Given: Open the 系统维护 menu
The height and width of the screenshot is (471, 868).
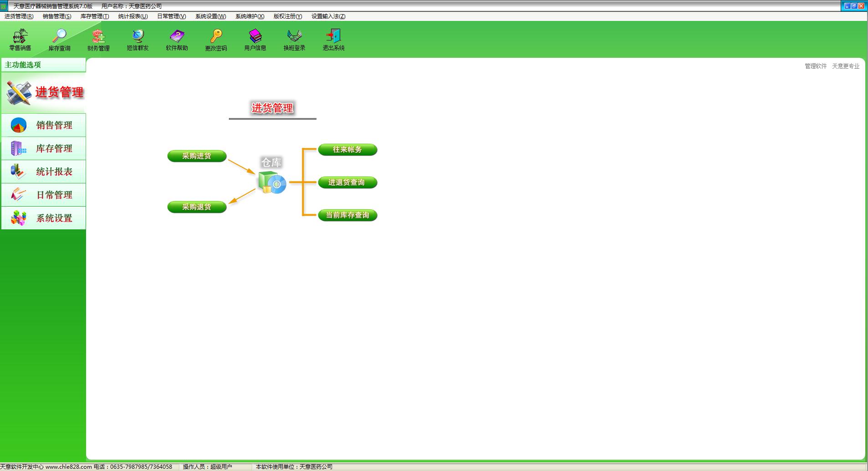Looking at the screenshot, I should pos(250,16).
